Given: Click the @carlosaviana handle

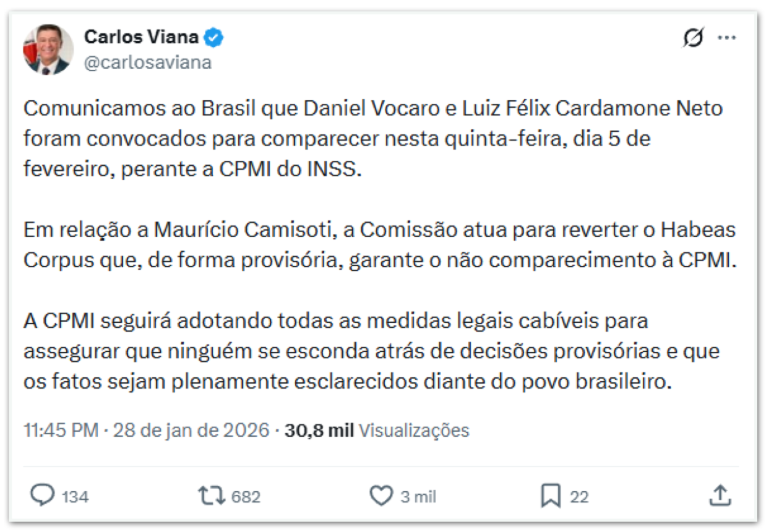Looking at the screenshot, I should point(147,62).
